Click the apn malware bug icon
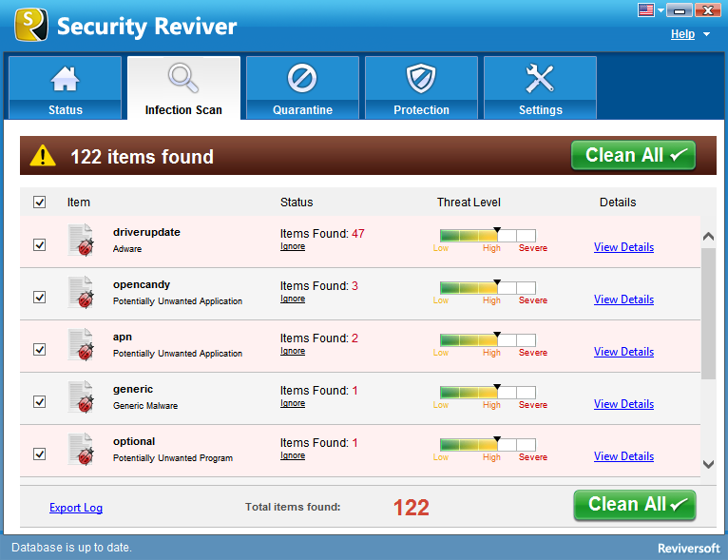The height and width of the screenshot is (560, 728). tap(81, 344)
